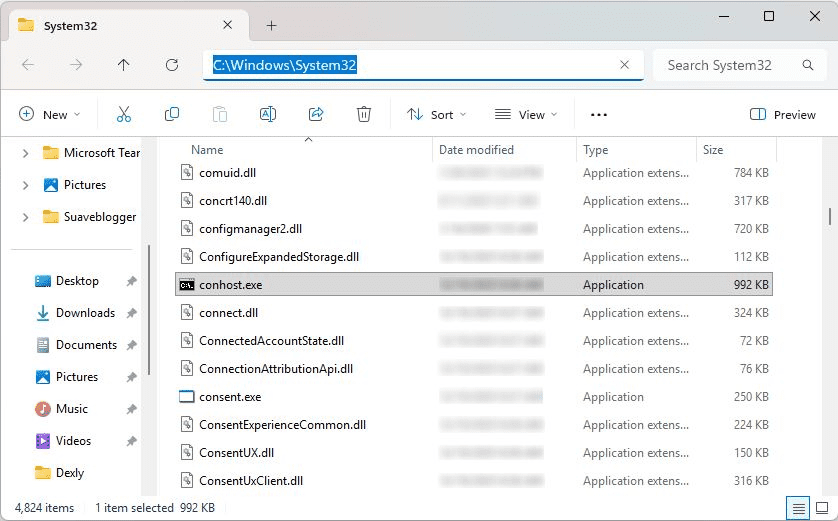Click the Rename icon

click(x=268, y=114)
